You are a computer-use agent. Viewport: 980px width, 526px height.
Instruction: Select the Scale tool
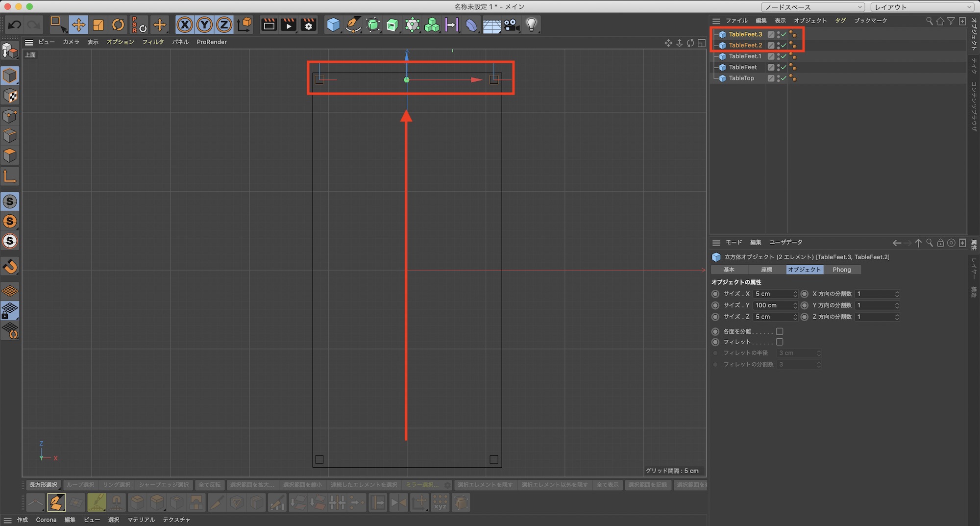[98, 25]
